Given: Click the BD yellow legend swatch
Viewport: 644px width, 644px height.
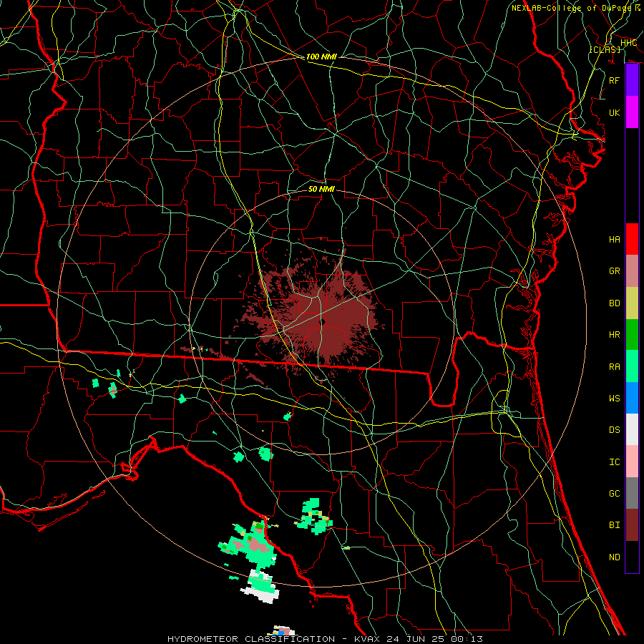Looking at the screenshot, I should [632, 303].
